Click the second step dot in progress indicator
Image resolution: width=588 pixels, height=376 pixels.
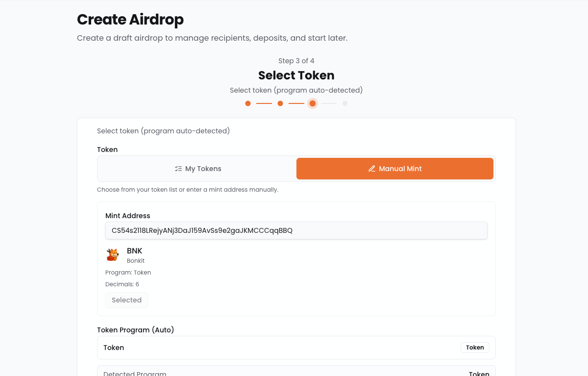[x=280, y=103]
